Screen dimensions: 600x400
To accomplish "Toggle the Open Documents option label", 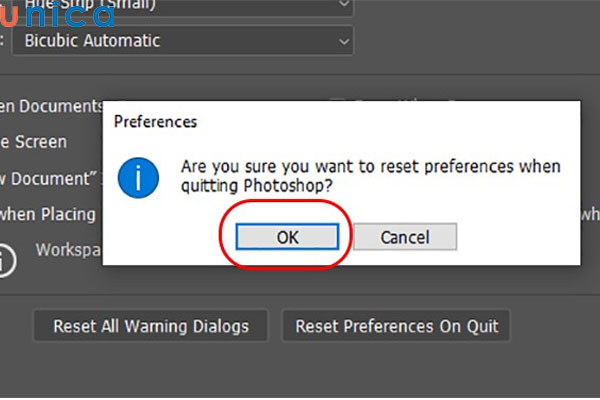I will 52,105.
